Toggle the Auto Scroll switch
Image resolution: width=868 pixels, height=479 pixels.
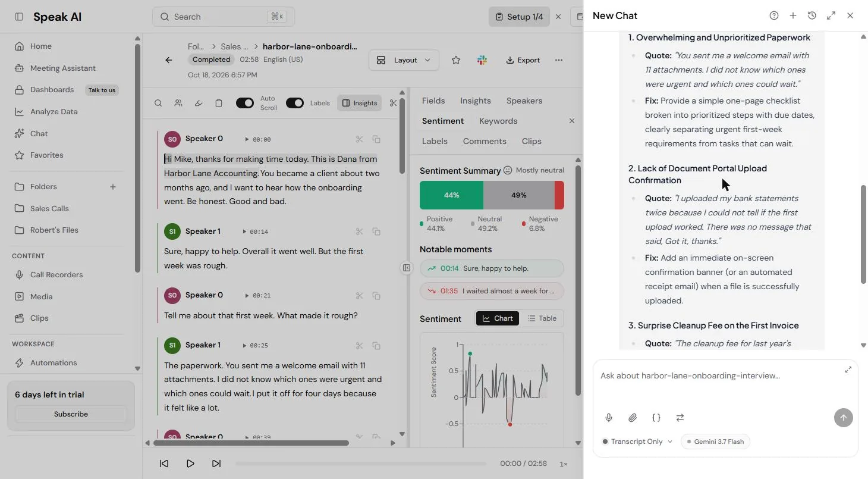(245, 103)
